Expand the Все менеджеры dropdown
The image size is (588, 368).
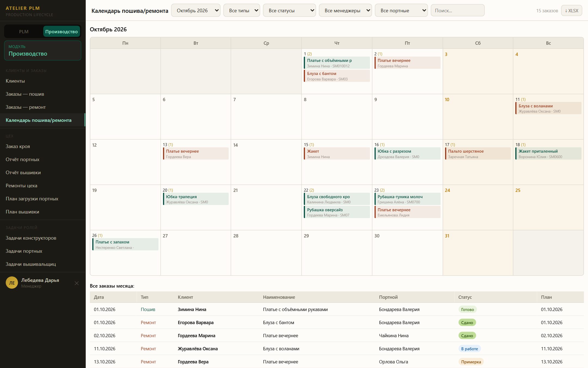345,10
